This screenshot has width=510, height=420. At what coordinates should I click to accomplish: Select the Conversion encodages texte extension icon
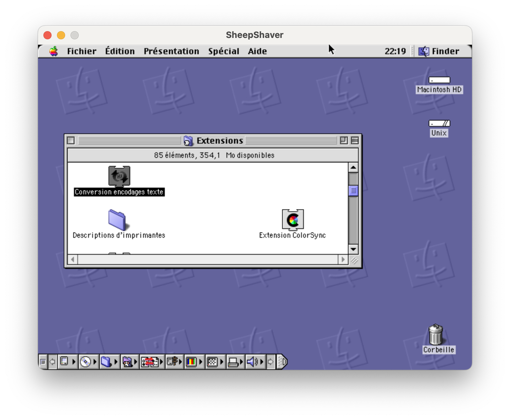(119, 176)
